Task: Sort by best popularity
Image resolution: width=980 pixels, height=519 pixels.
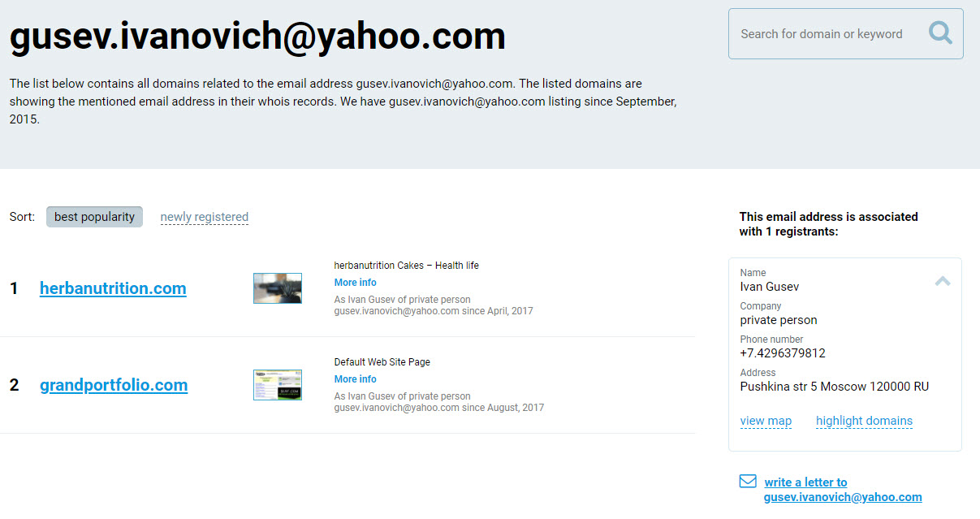Action: click(x=94, y=217)
